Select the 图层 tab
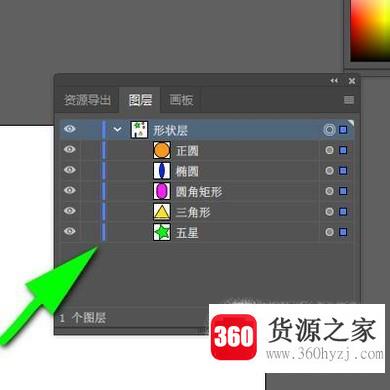The image size is (390, 390). point(140,100)
